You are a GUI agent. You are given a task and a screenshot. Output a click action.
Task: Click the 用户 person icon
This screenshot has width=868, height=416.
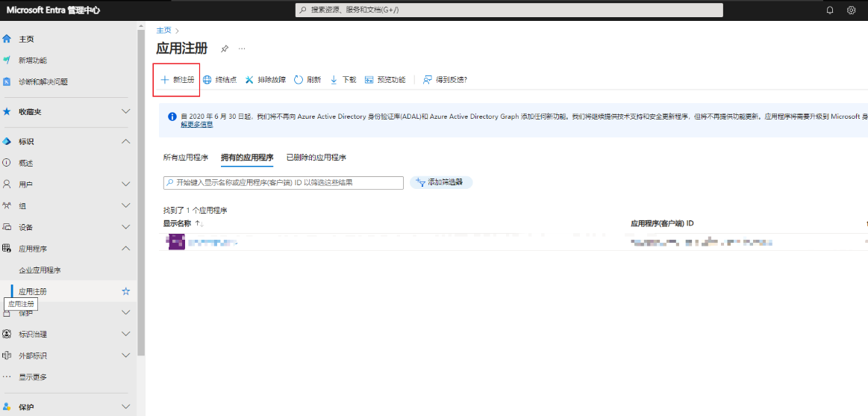point(7,184)
